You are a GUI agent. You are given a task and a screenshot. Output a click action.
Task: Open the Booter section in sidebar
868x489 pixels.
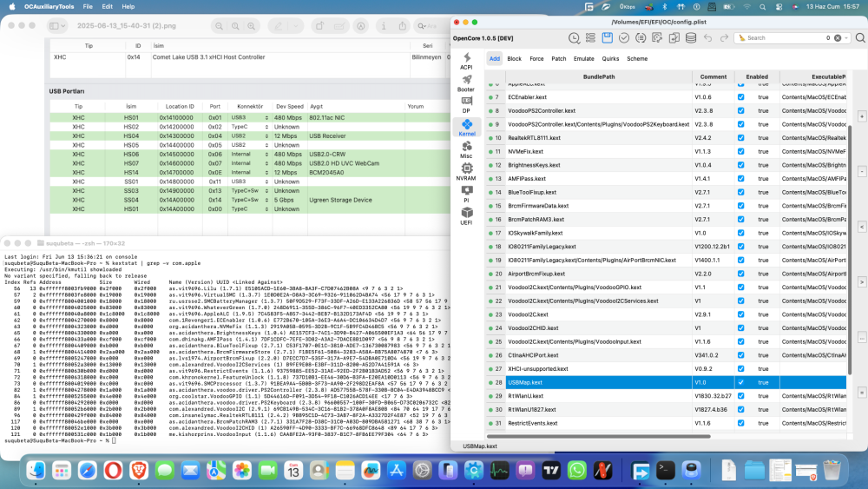466,83
